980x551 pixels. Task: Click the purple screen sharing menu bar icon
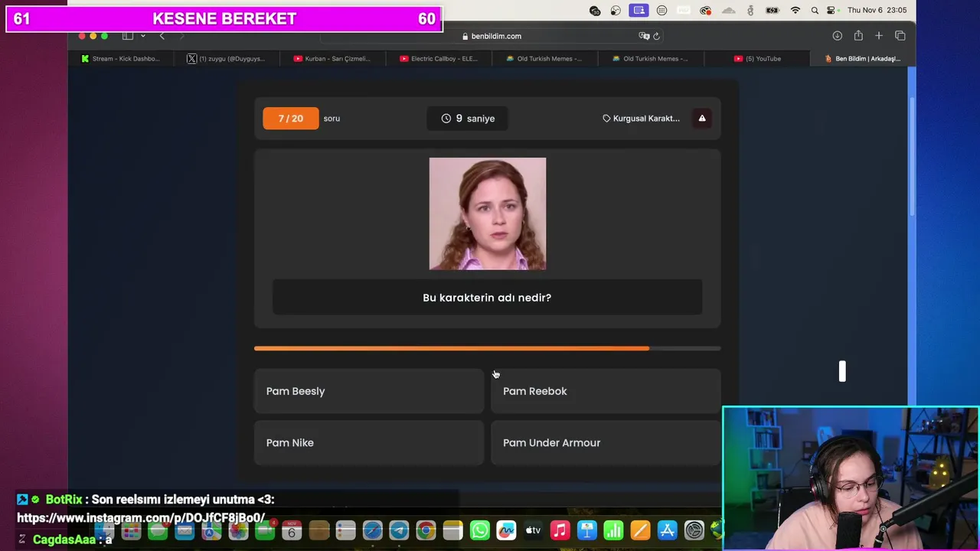tap(639, 10)
